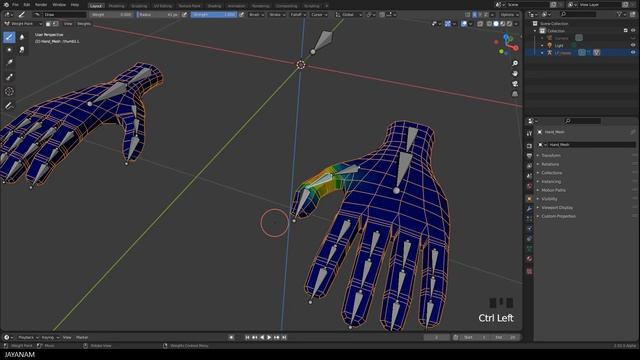
Task: Toggle visibility of selected armature row
Action: (x=633, y=53)
